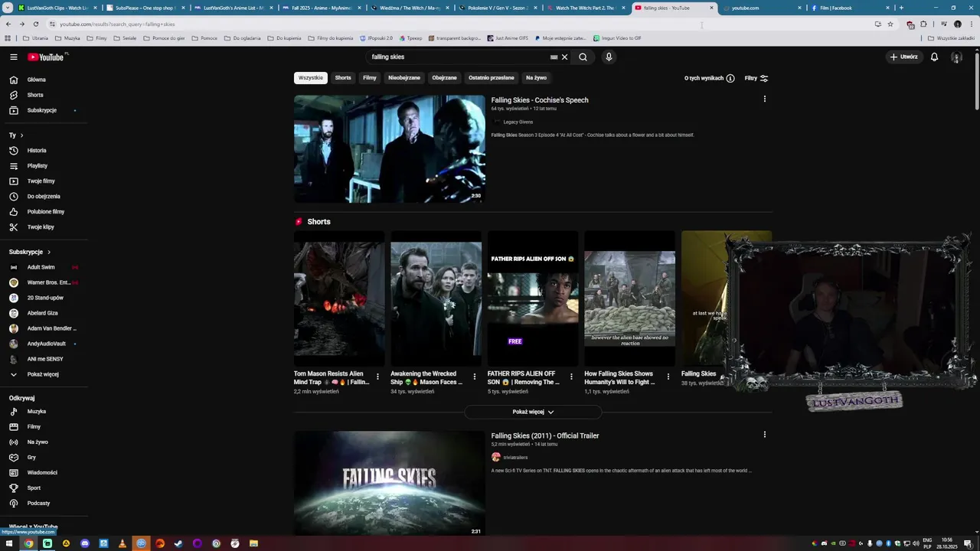This screenshot has height=551, width=980.
Task: Open options for Tom Mason Resists Alien short
Action: click(377, 377)
